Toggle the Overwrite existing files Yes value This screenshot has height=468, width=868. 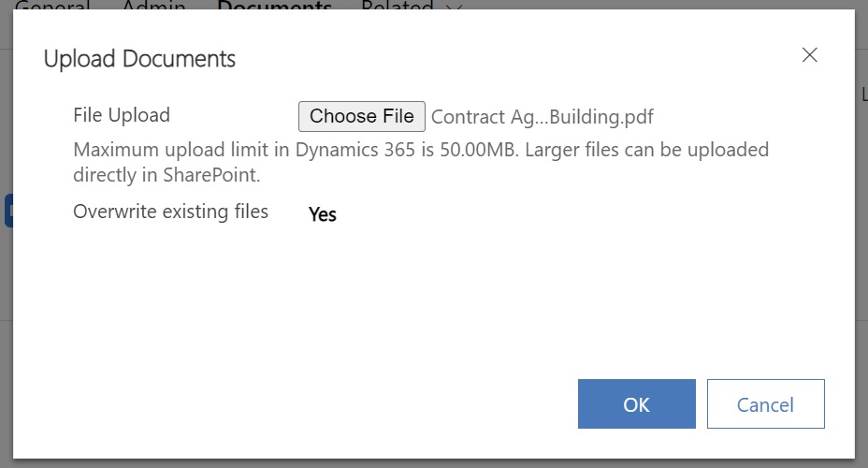point(322,213)
